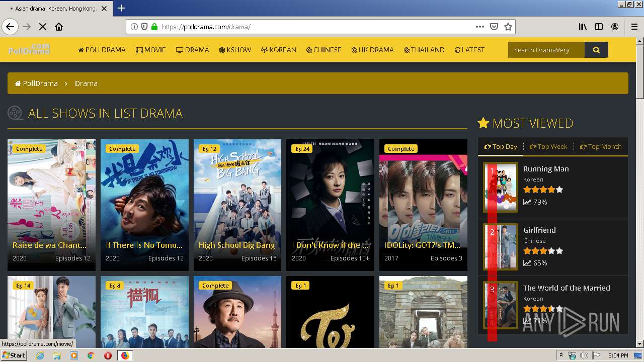Open the CHINESE menu item
This screenshot has height=362, width=644.
tap(324, 50)
